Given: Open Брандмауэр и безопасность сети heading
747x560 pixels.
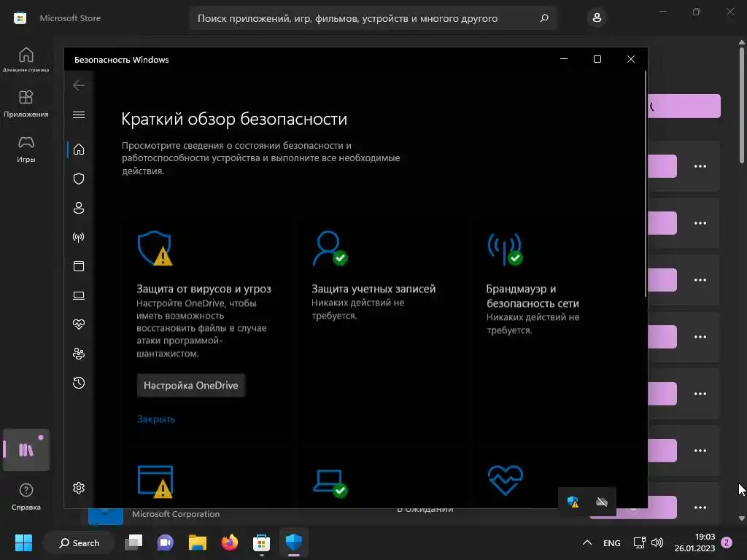Looking at the screenshot, I should coord(533,296).
